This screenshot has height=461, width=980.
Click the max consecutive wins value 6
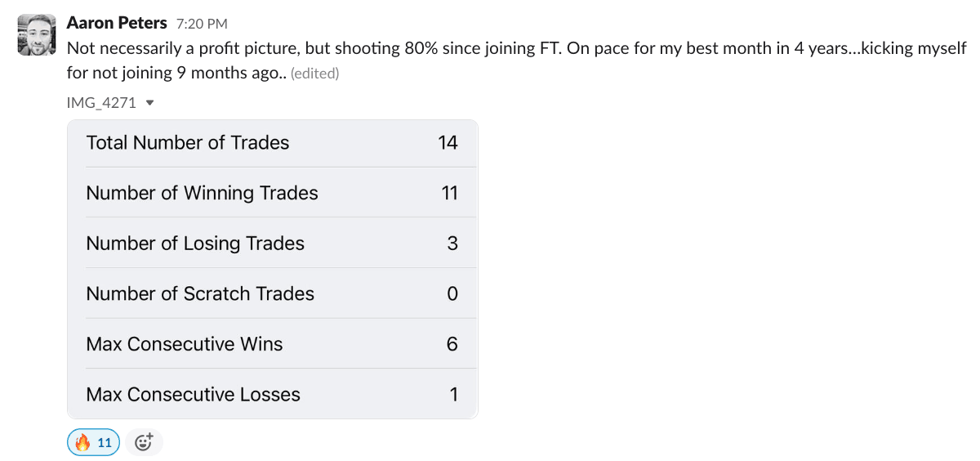point(452,344)
